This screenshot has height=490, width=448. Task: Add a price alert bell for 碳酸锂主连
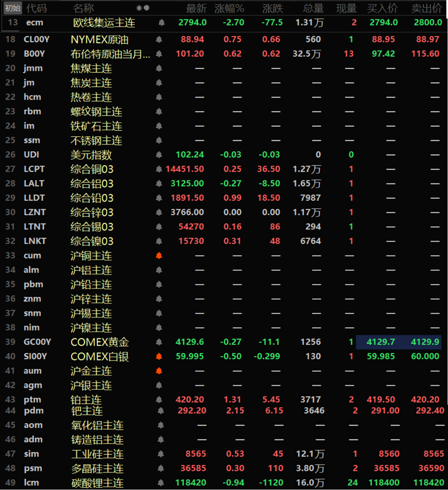pos(161,483)
